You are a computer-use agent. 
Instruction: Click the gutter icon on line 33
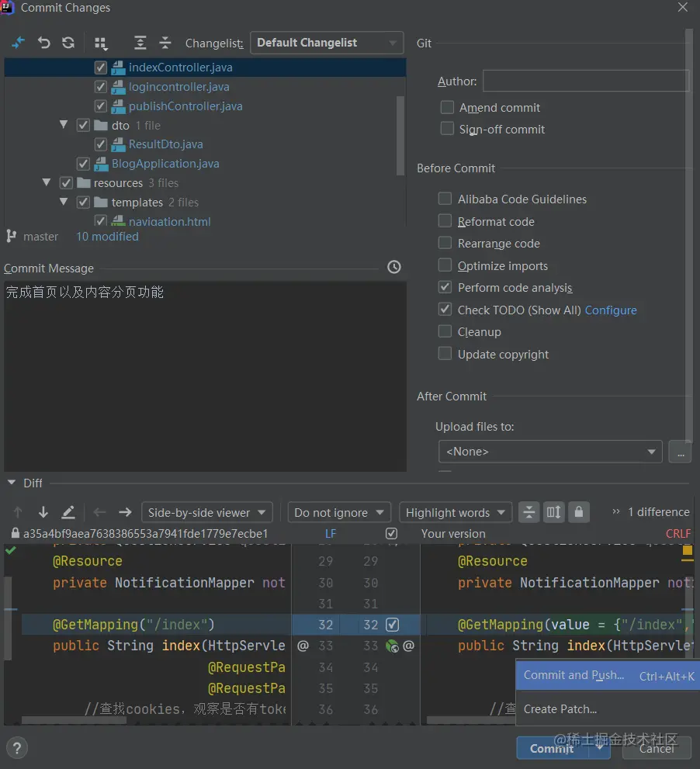[392, 646]
